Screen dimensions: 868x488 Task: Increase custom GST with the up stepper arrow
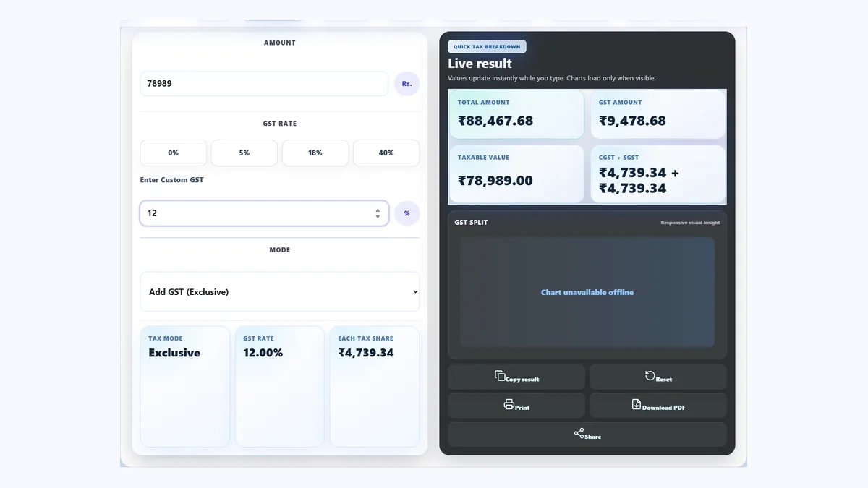[x=378, y=210]
